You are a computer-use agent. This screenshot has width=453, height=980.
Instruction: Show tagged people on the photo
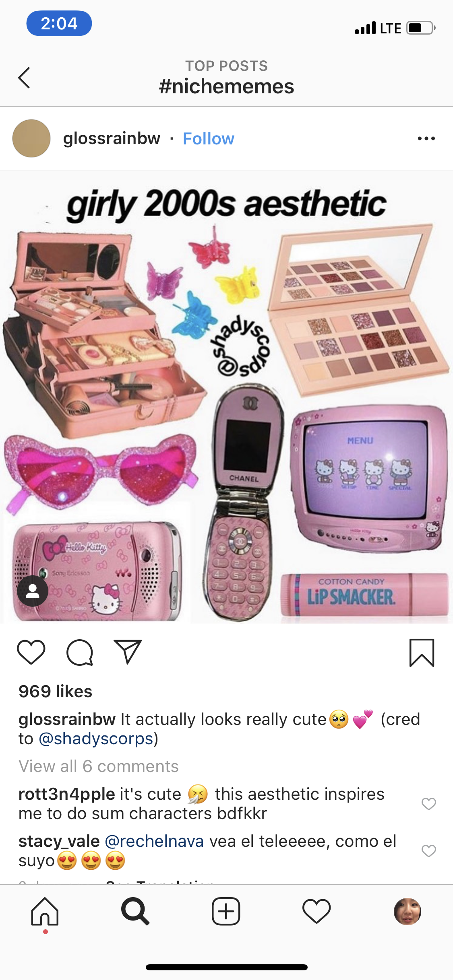coord(33,591)
